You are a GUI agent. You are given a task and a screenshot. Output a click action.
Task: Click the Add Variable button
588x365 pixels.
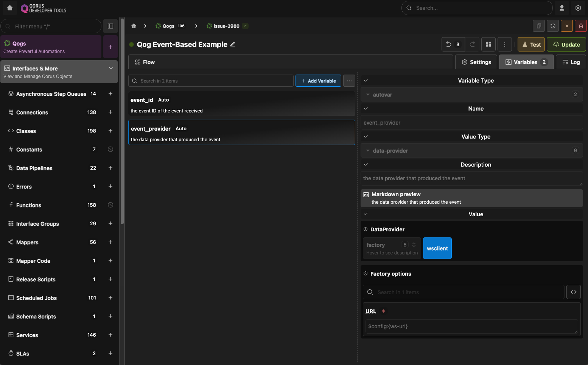click(x=318, y=81)
